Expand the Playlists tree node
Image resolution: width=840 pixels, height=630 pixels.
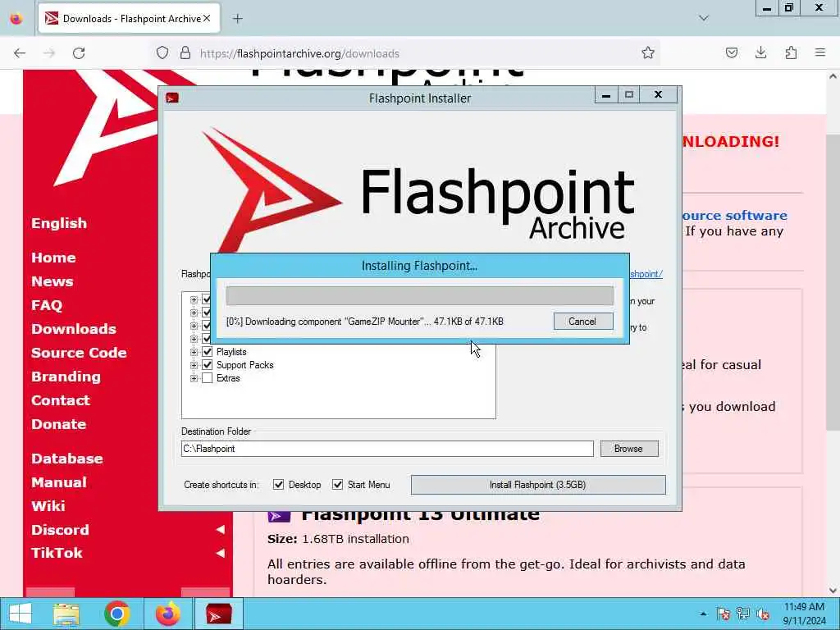pyautogui.click(x=194, y=352)
